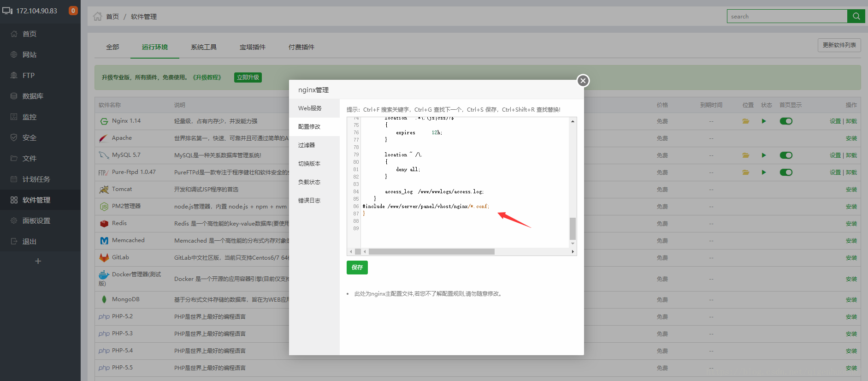Select 错误日志 in nginx dialog
This screenshot has width=868, height=381.
coord(314,201)
